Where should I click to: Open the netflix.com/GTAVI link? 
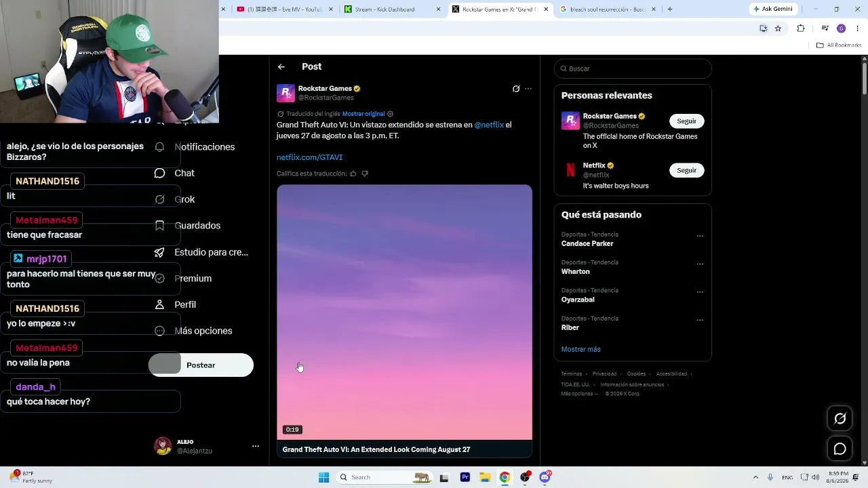coord(309,157)
